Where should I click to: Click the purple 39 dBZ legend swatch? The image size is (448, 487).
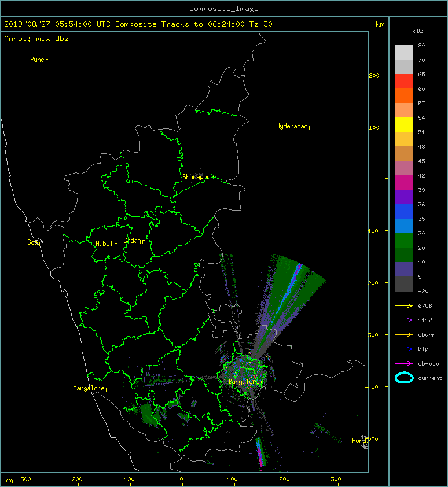(x=404, y=197)
